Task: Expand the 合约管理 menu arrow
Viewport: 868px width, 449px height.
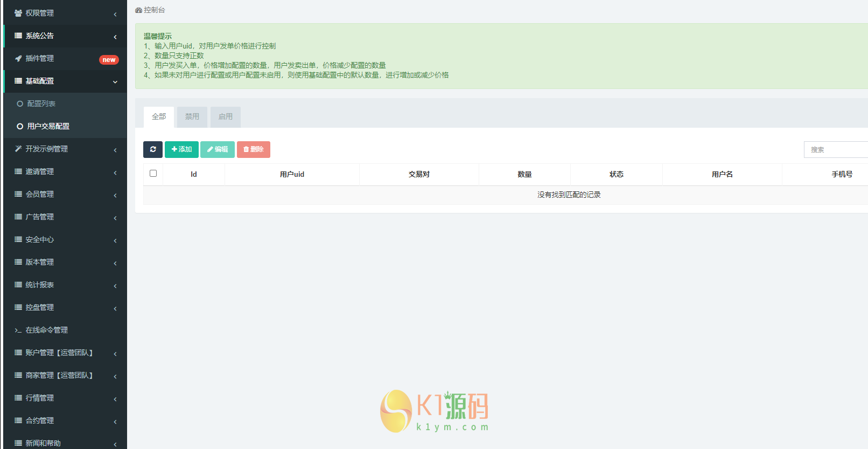Action: click(x=115, y=422)
